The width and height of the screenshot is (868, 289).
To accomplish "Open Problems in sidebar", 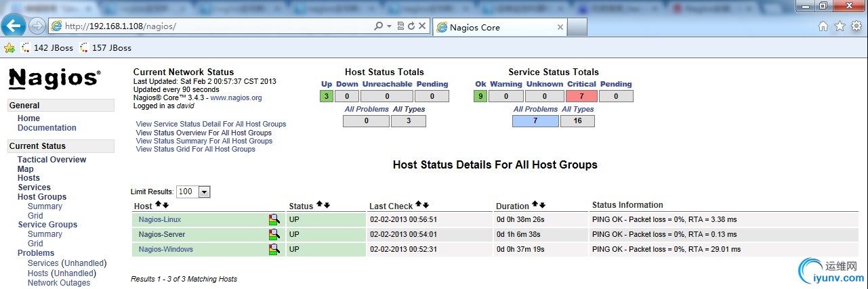I will click(x=36, y=253).
